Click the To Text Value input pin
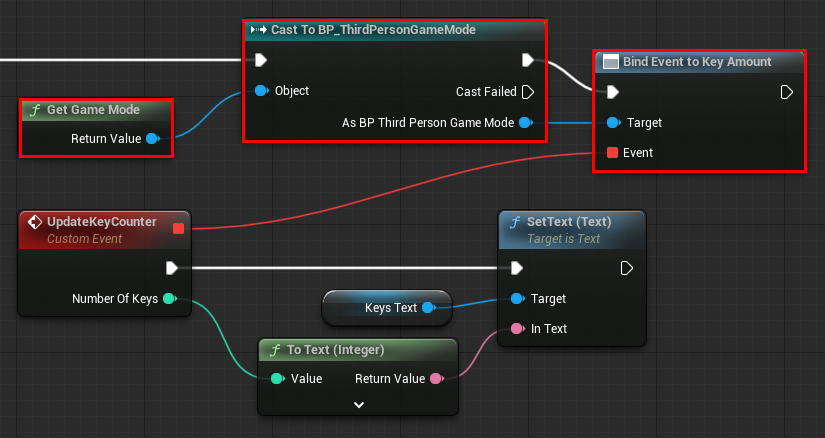 (277, 379)
